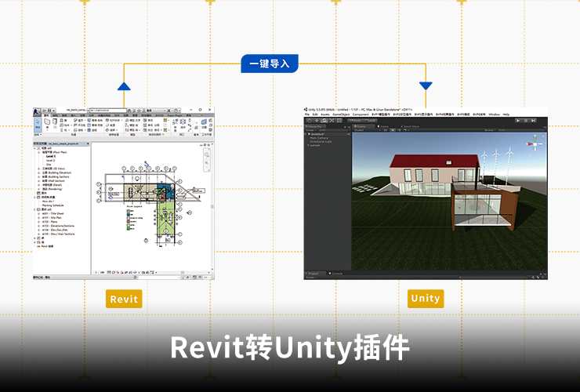Select sheet A103 - Elevations/Sections
Viewport: 580px width, 392px height.
[58, 226]
